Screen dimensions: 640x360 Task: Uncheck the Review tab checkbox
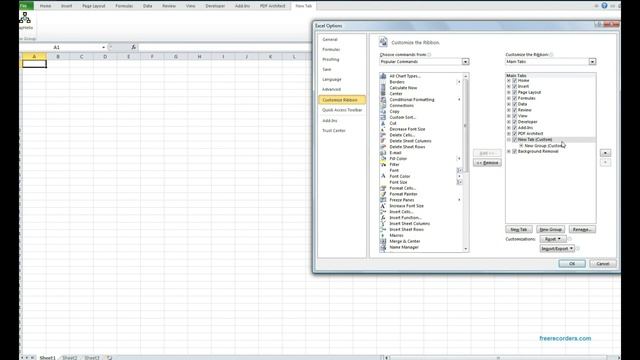pyautogui.click(x=514, y=110)
